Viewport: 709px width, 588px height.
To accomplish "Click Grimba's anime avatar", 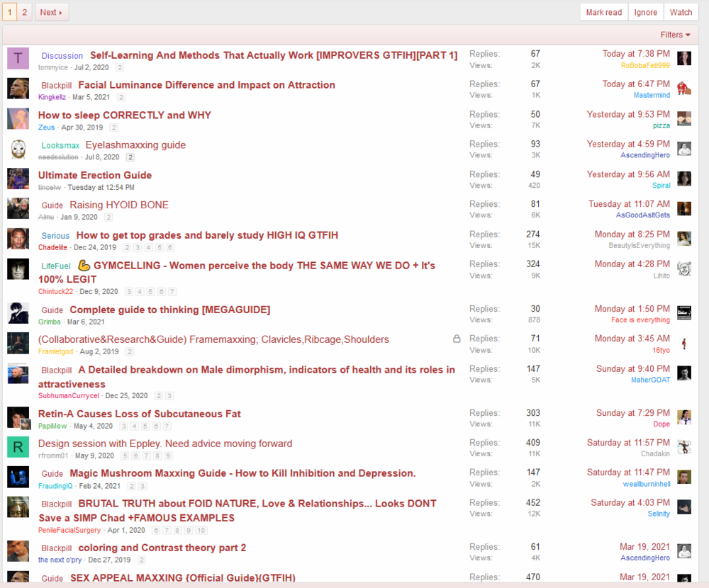I will click(18, 313).
